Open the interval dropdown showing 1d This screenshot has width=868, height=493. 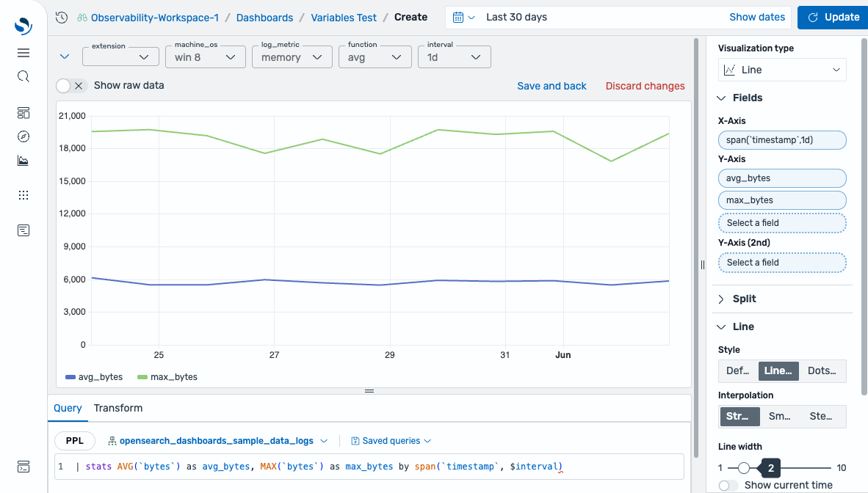click(x=455, y=57)
